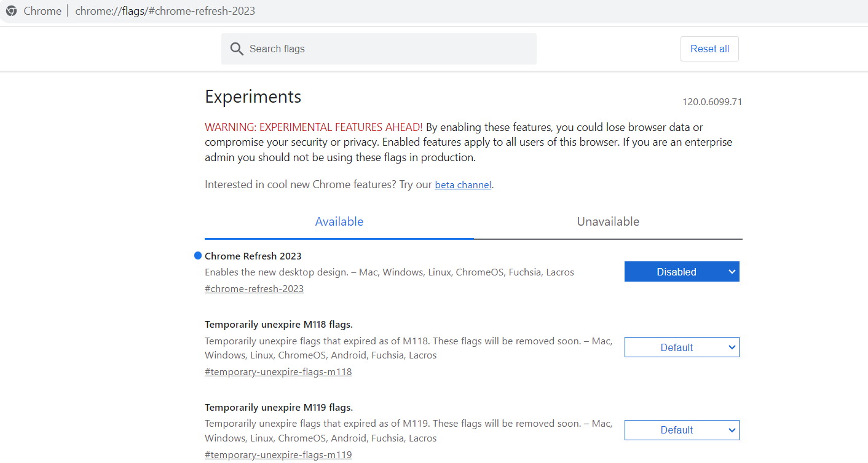Viewport: 868px width, 463px height.
Task: Click the Experiments heading
Action: point(253,97)
